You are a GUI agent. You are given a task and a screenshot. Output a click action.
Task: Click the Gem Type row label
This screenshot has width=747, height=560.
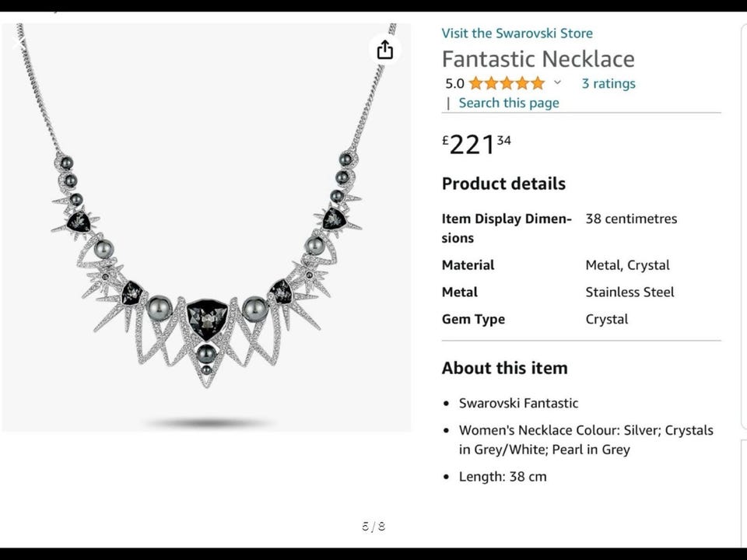[473, 319]
